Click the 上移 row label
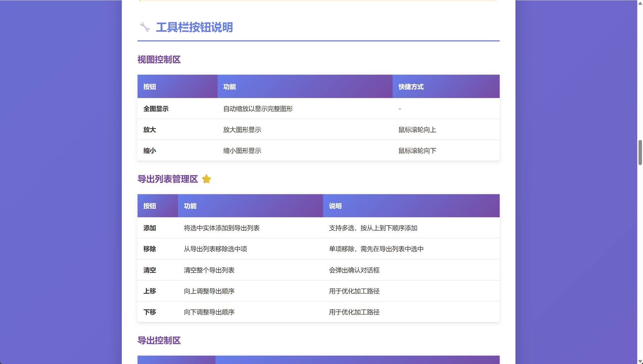This screenshot has width=643, height=364. [x=149, y=291]
